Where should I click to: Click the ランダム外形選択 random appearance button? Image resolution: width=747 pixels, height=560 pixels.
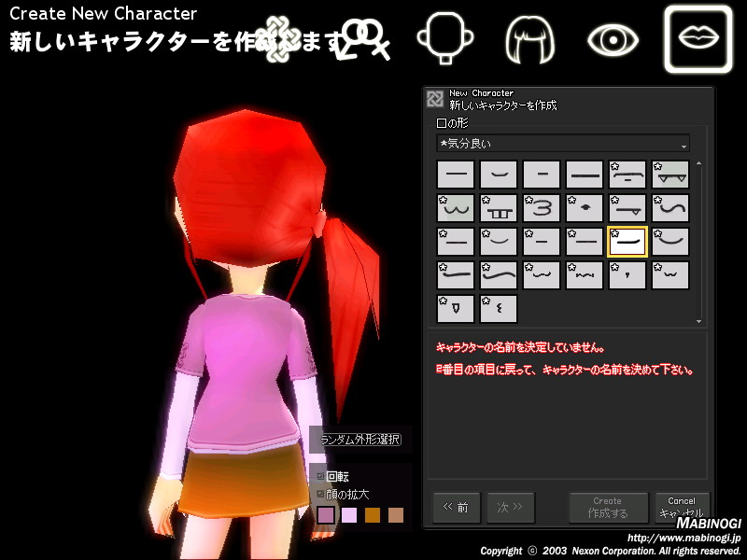pyautogui.click(x=360, y=439)
